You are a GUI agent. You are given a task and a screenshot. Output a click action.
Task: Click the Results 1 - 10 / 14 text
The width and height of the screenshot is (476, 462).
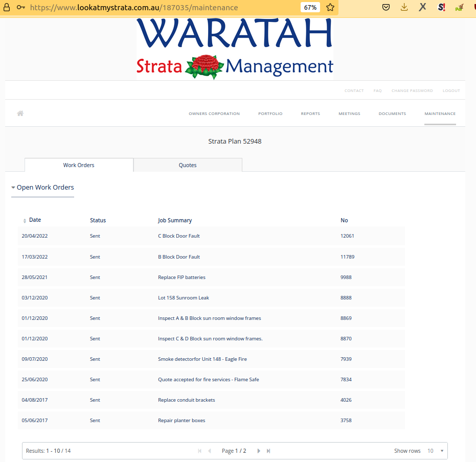[48, 451]
